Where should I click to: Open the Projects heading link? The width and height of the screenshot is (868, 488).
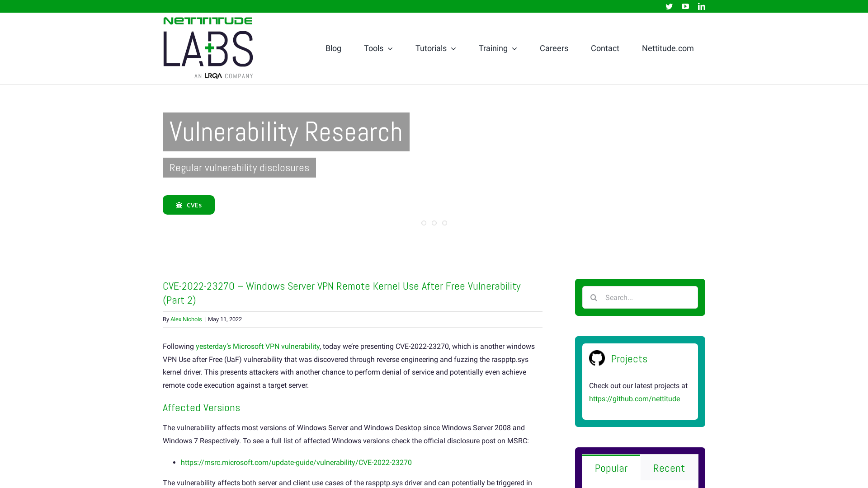[629, 359]
